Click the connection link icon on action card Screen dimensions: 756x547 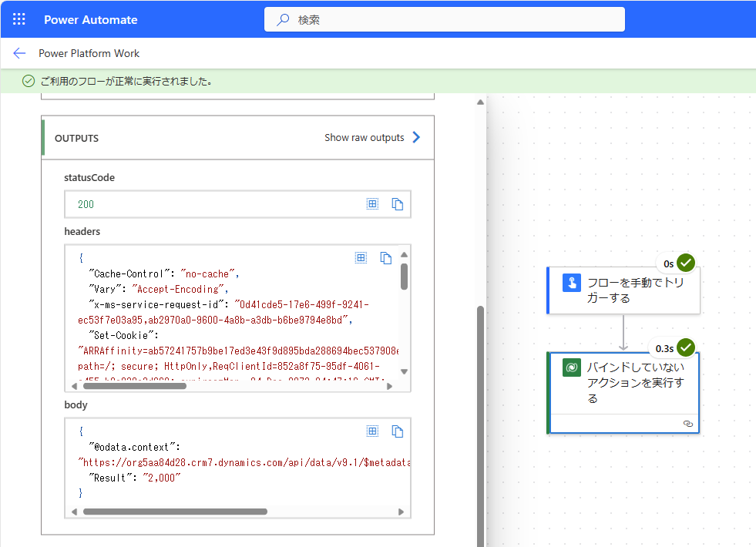(x=688, y=424)
